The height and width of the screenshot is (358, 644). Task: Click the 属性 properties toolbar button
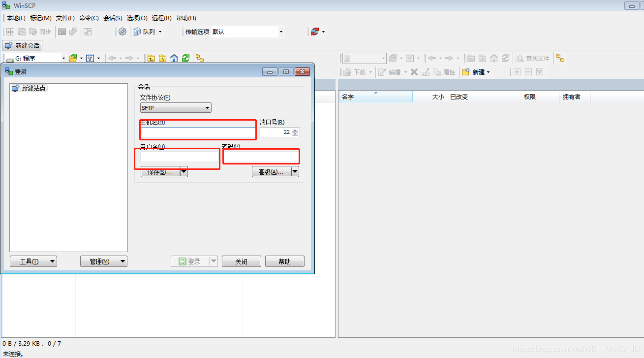[x=444, y=72]
